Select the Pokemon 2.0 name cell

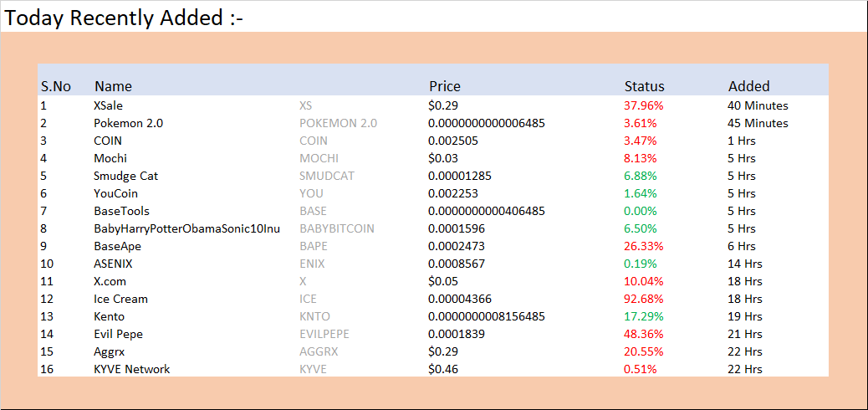click(x=129, y=123)
